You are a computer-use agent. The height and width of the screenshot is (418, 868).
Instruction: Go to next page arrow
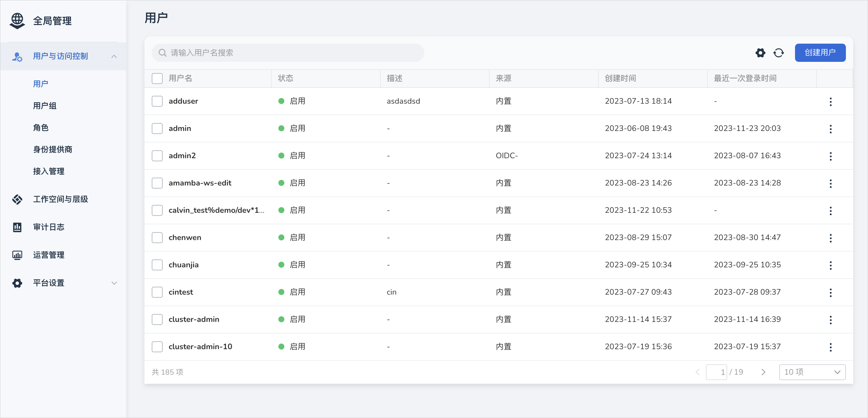pos(763,372)
